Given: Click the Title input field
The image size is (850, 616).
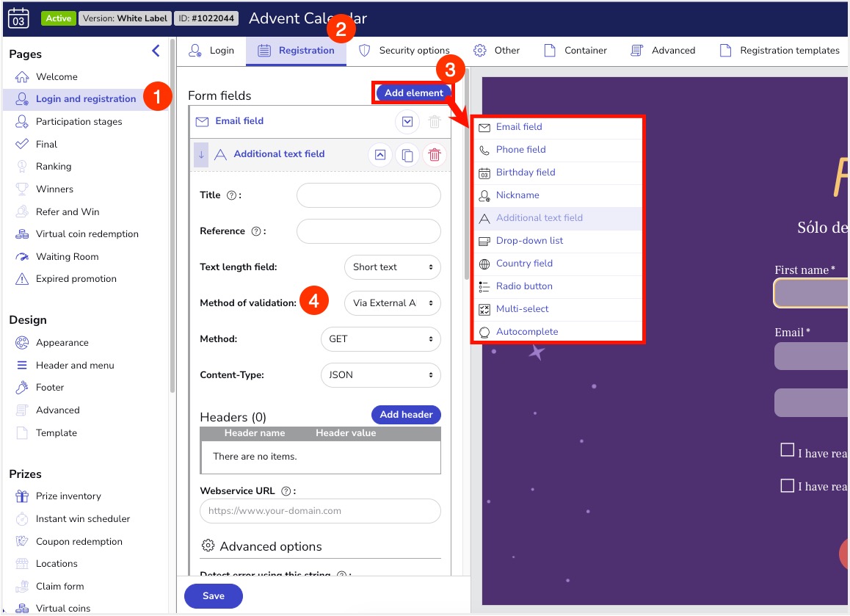Looking at the screenshot, I should pos(368,196).
